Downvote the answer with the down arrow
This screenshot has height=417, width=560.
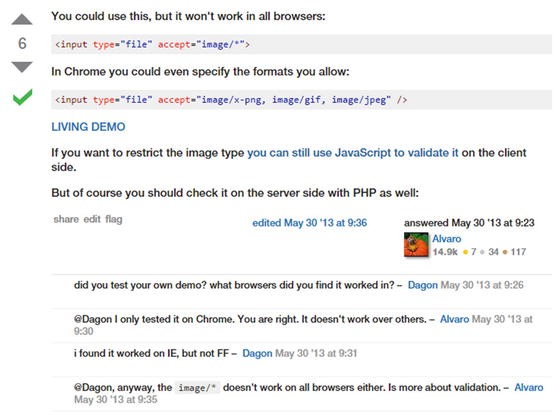click(x=22, y=67)
